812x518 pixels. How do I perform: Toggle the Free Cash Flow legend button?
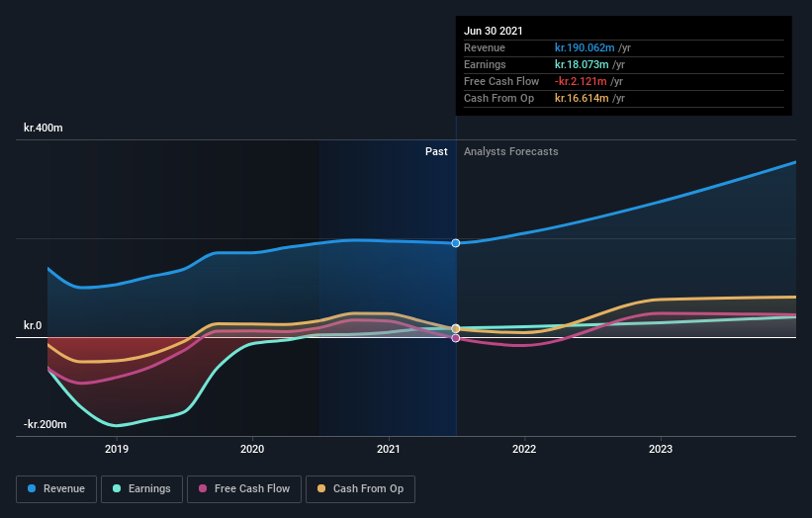tap(244, 489)
